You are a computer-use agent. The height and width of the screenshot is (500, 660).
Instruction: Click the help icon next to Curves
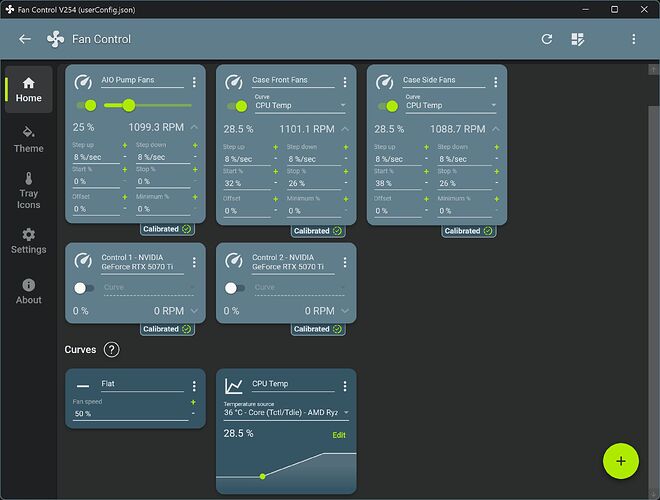111,349
